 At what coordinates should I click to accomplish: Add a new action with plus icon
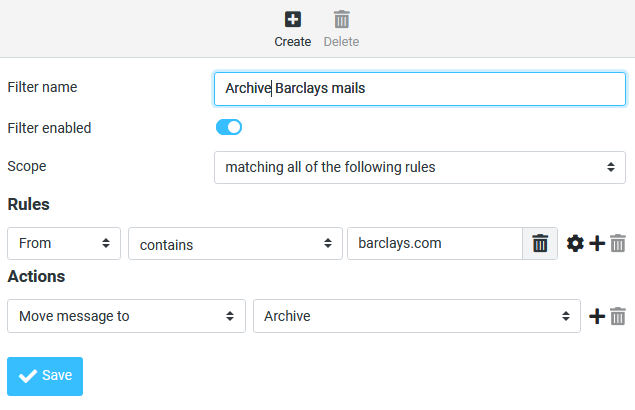pyautogui.click(x=597, y=316)
